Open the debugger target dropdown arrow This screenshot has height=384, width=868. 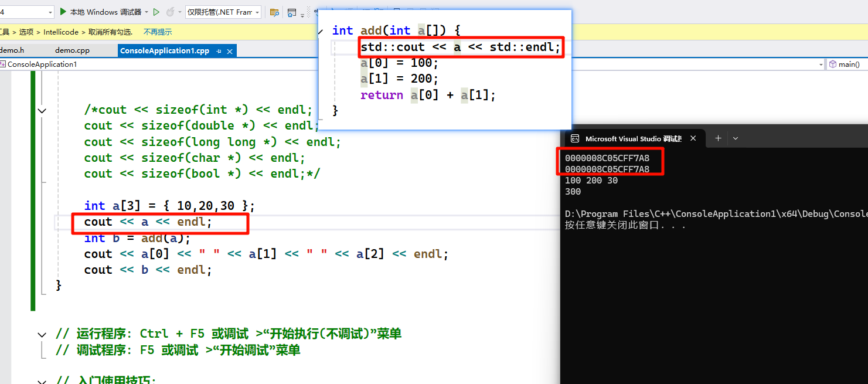point(147,12)
